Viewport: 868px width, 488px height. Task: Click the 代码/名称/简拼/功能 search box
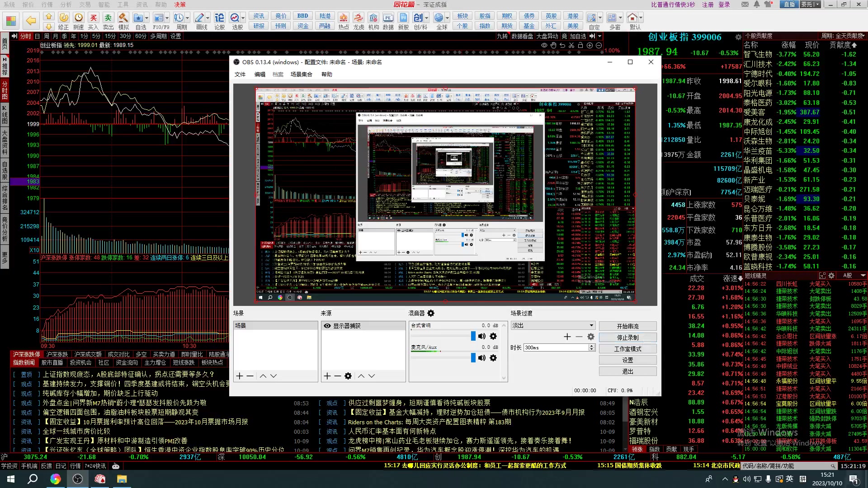[788, 466]
